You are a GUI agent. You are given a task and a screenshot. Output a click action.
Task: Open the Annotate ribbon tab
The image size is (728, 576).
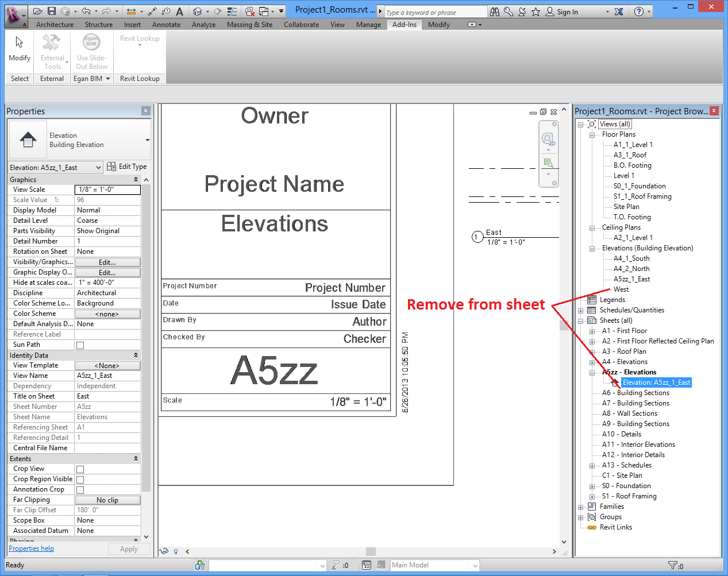[166, 25]
